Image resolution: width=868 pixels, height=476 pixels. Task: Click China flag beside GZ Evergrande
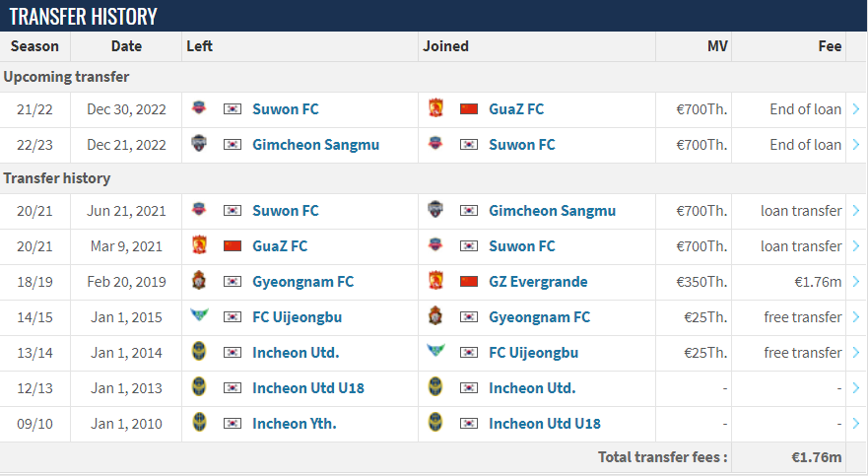[469, 282]
